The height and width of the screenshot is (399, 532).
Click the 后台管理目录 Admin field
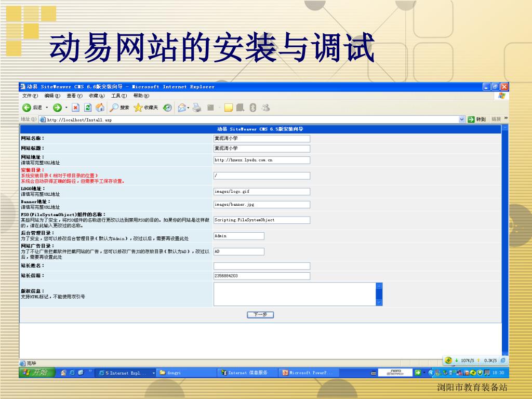pyautogui.click(x=239, y=236)
